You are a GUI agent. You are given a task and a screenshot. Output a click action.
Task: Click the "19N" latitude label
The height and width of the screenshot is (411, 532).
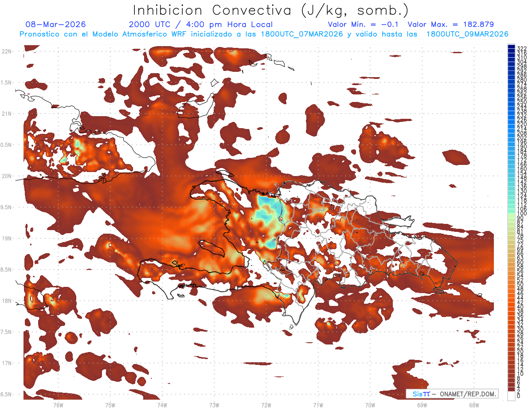(7, 239)
